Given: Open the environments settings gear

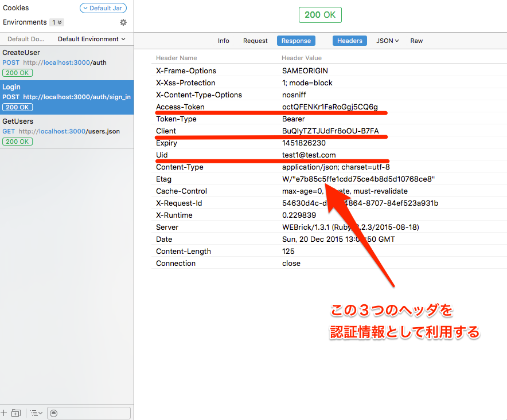Looking at the screenshot, I should pyautogui.click(x=123, y=22).
